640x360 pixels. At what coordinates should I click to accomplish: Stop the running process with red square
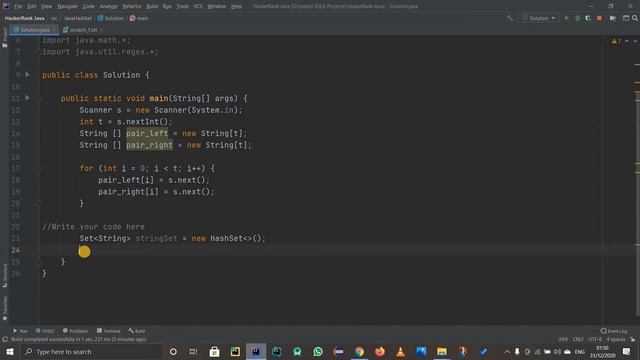click(x=599, y=18)
